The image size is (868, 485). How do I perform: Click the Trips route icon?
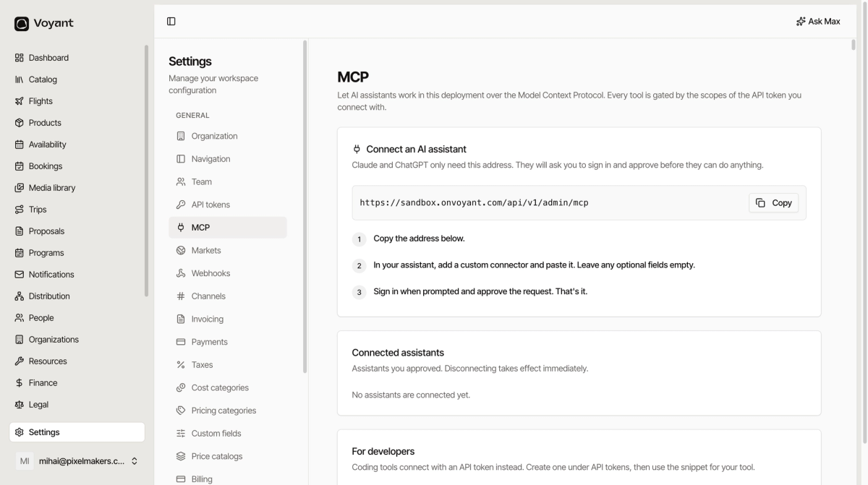pyautogui.click(x=20, y=210)
